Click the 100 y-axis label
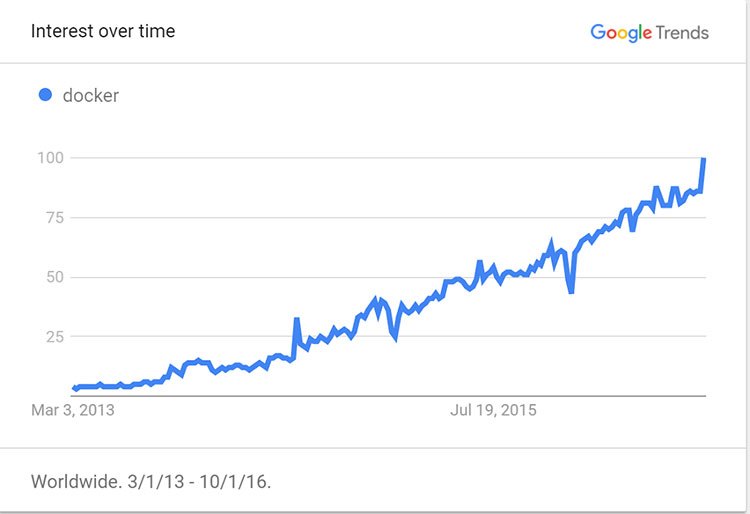Viewport: 750px width, 514px height. (x=50, y=157)
